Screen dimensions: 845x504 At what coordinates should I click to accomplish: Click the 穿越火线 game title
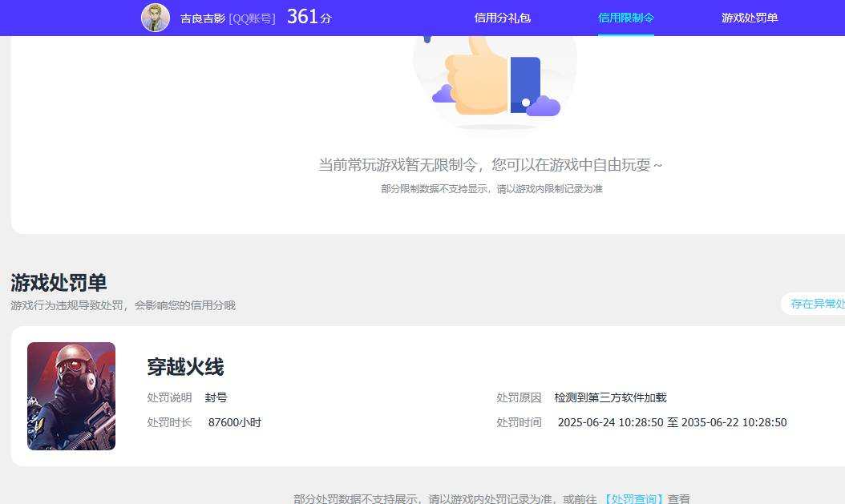click(x=185, y=367)
